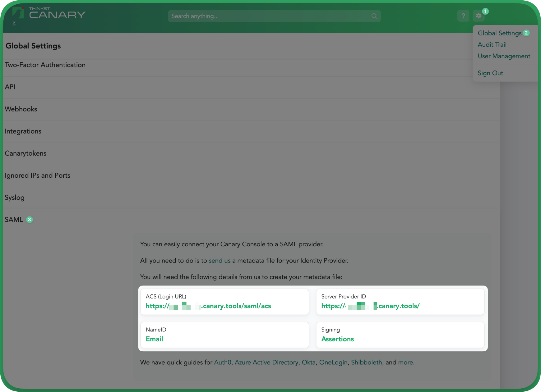
Task: Click the 'send us' link
Action: click(220, 261)
